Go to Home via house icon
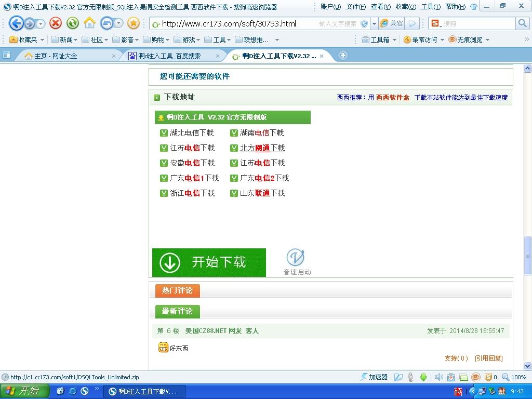Screen dimensions: 532x399 pos(89,23)
